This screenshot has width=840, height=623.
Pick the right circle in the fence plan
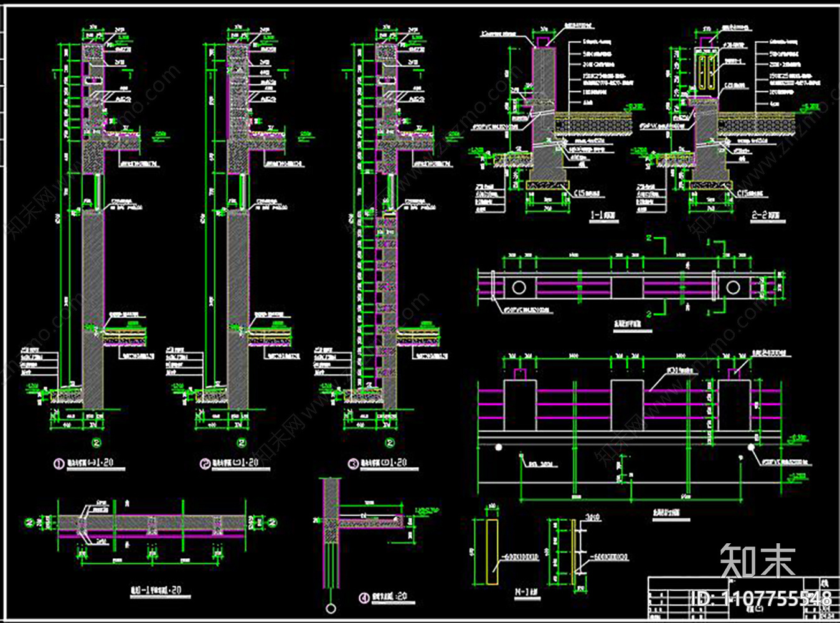coord(734,288)
